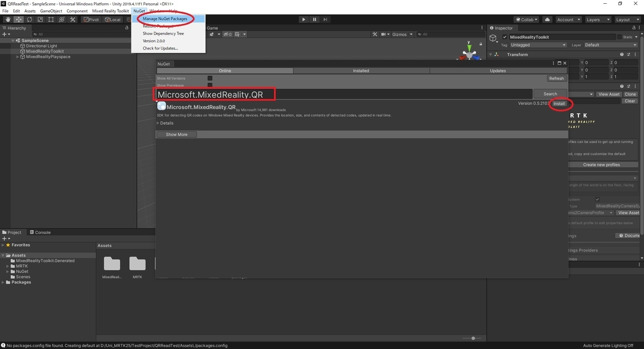644x349 pixels.
Task: Click Create new profiles button
Action: tap(601, 165)
